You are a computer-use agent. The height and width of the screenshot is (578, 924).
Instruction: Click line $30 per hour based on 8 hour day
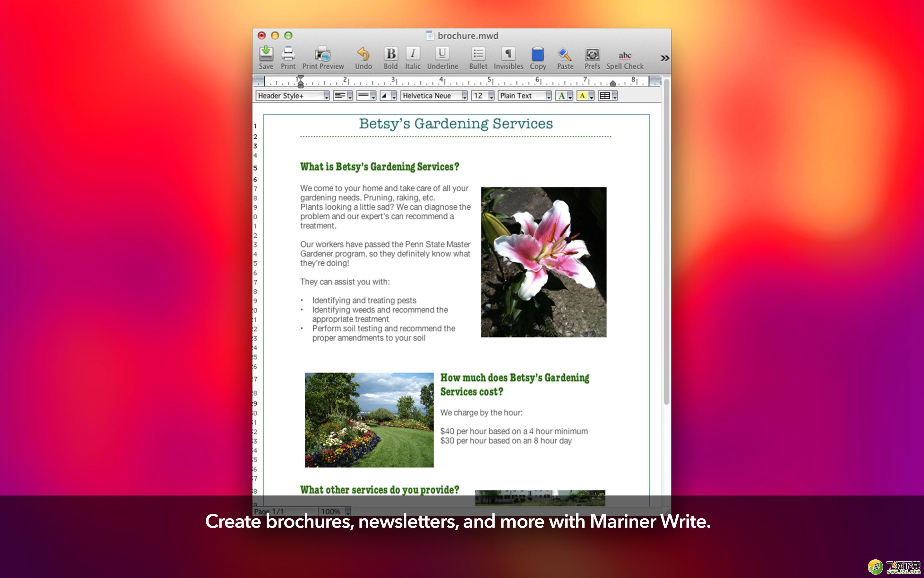[x=506, y=441]
